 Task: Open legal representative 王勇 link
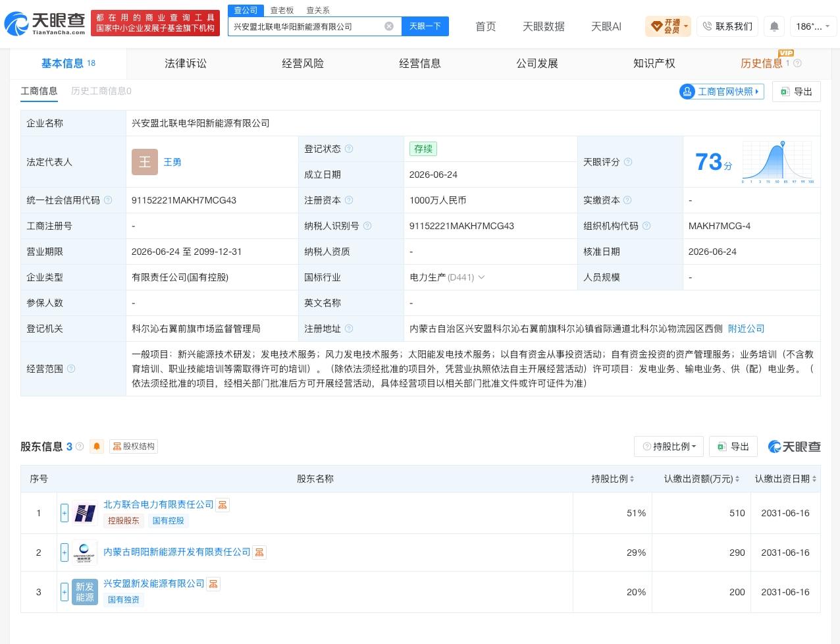(172, 162)
